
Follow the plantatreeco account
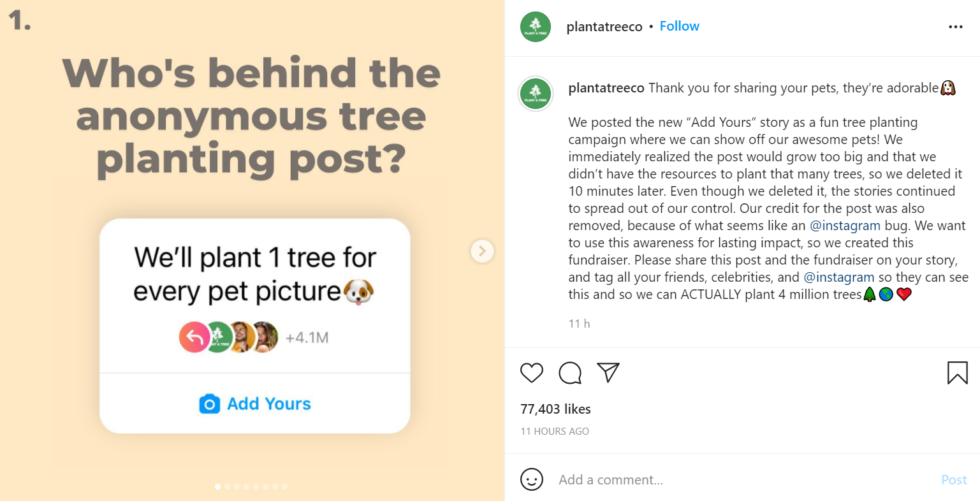tap(679, 26)
